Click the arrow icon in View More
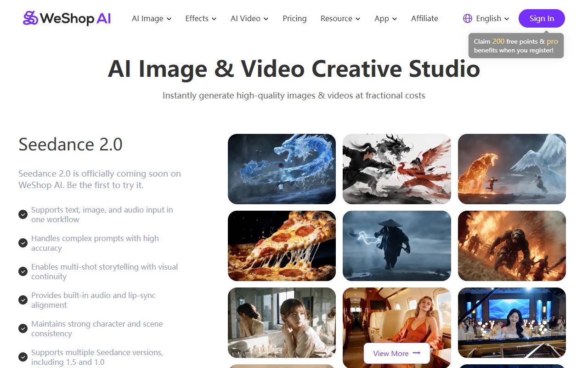Image resolution: width=588 pixels, height=368 pixels. pos(417,353)
